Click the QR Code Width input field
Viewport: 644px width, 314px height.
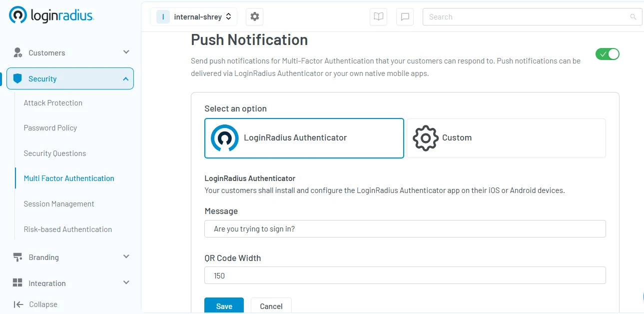click(x=405, y=275)
